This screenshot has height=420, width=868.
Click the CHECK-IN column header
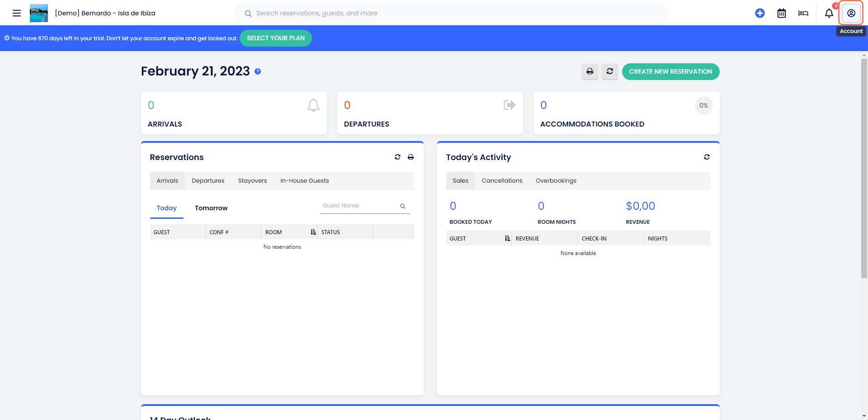[610, 238]
